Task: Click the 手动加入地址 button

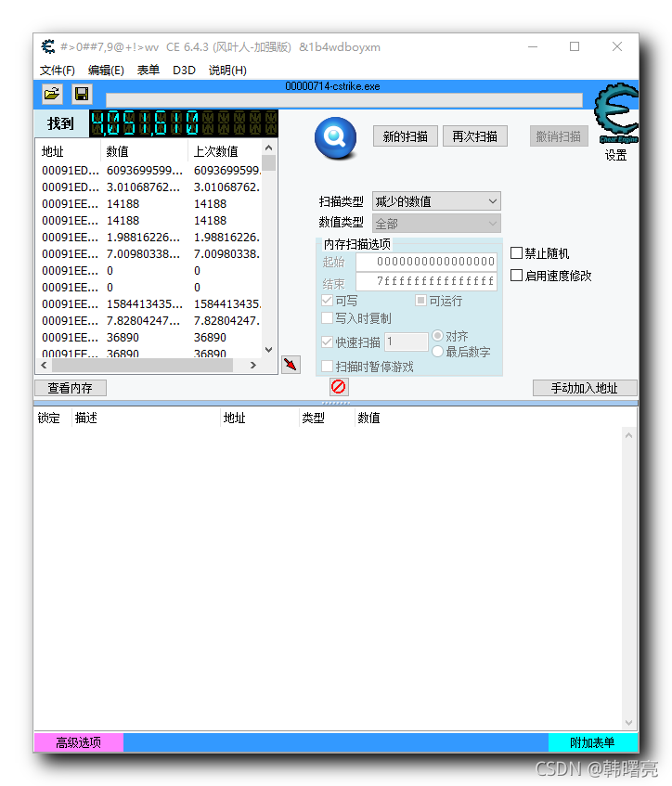Action: click(585, 388)
